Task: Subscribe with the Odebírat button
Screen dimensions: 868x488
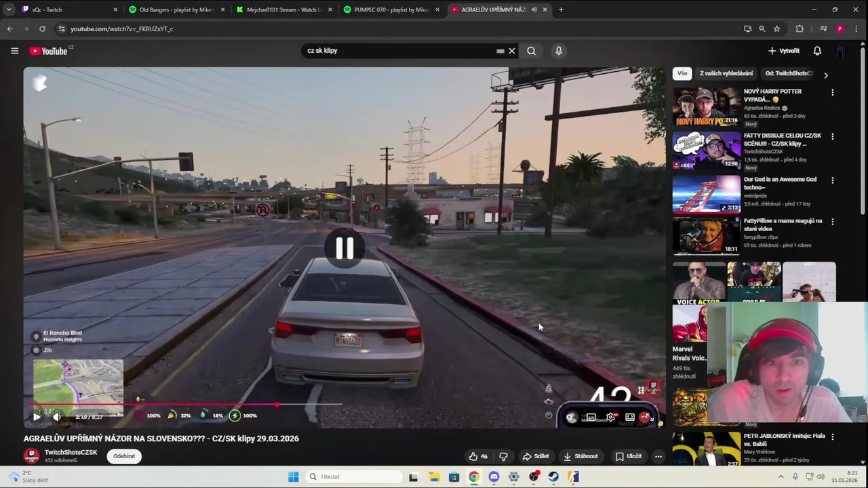Action: 124,456
